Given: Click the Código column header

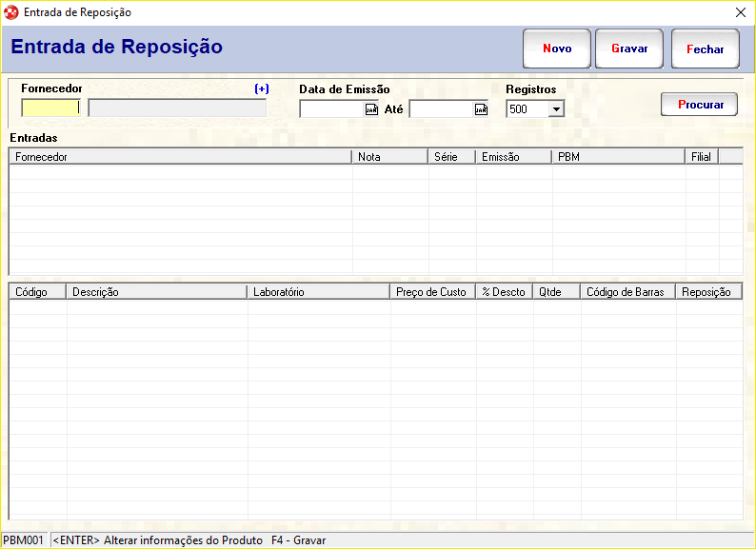Looking at the screenshot, I should pos(37,291).
